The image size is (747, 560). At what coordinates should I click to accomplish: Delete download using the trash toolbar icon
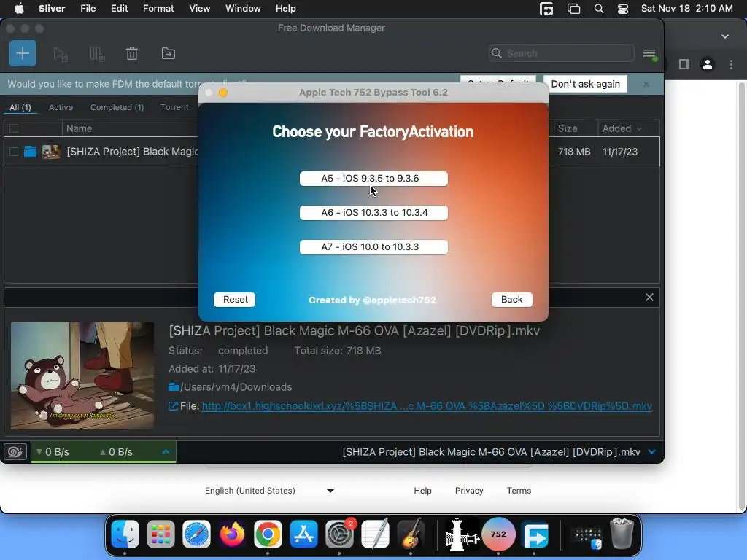[132, 53]
